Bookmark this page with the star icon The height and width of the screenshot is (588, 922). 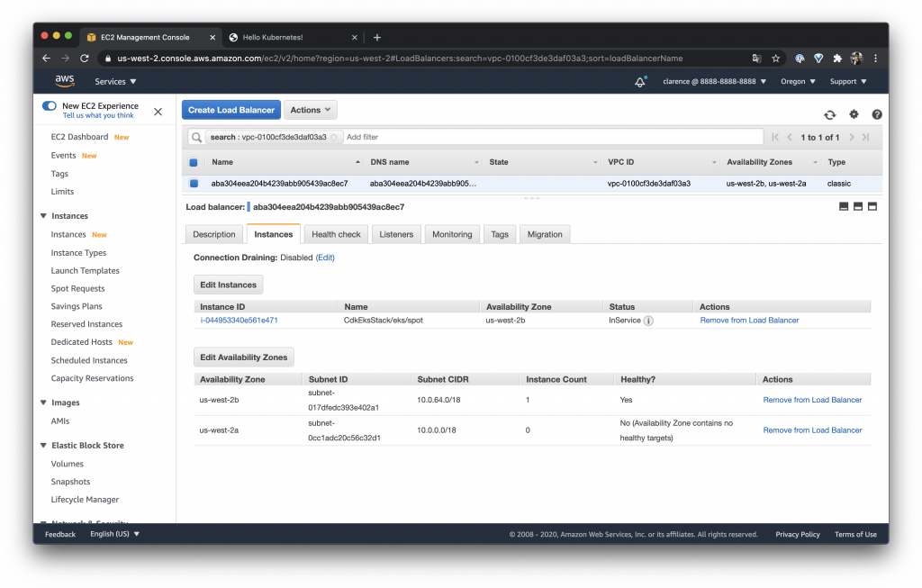[x=775, y=59]
